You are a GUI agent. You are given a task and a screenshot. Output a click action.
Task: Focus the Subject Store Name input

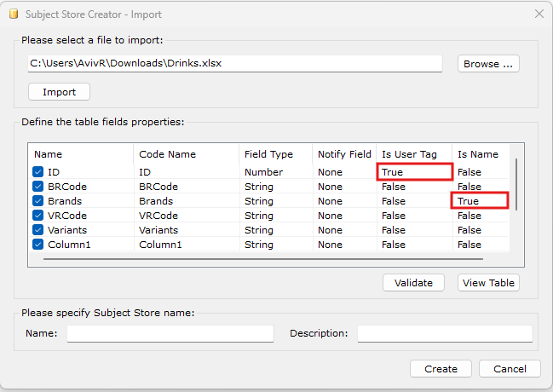(x=170, y=333)
